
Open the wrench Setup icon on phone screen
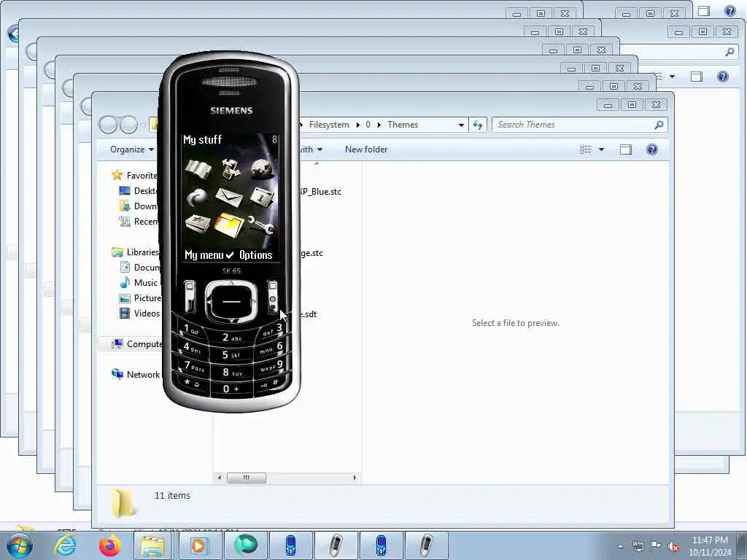[x=261, y=225]
